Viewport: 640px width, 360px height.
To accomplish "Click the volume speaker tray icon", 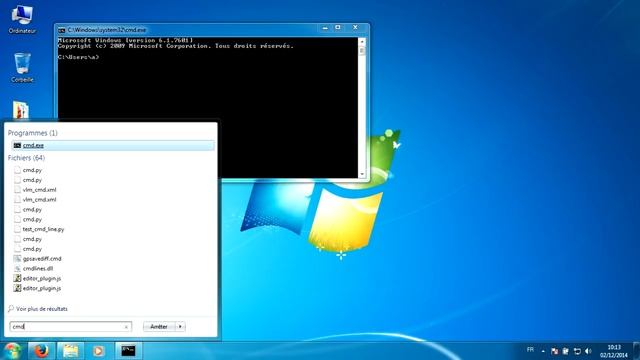I will tap(588, 351).
